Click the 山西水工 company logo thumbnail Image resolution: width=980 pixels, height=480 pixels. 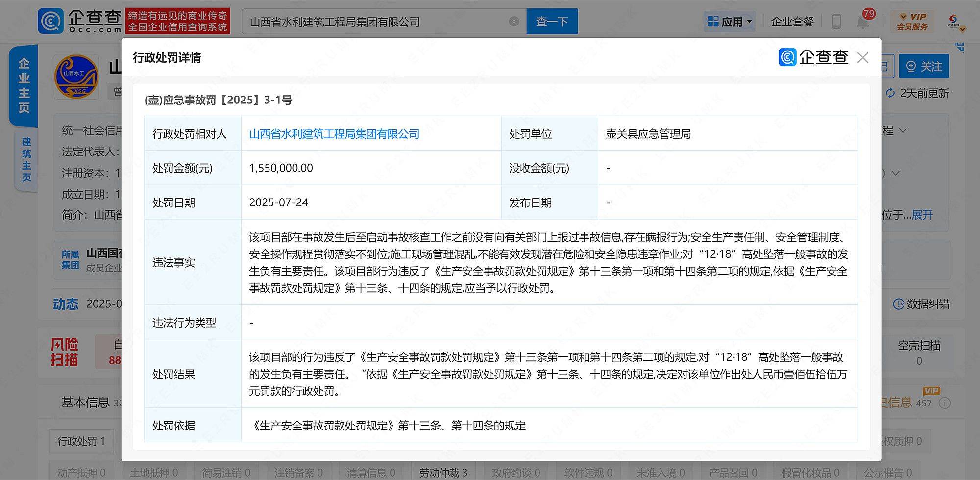[76, 76]
